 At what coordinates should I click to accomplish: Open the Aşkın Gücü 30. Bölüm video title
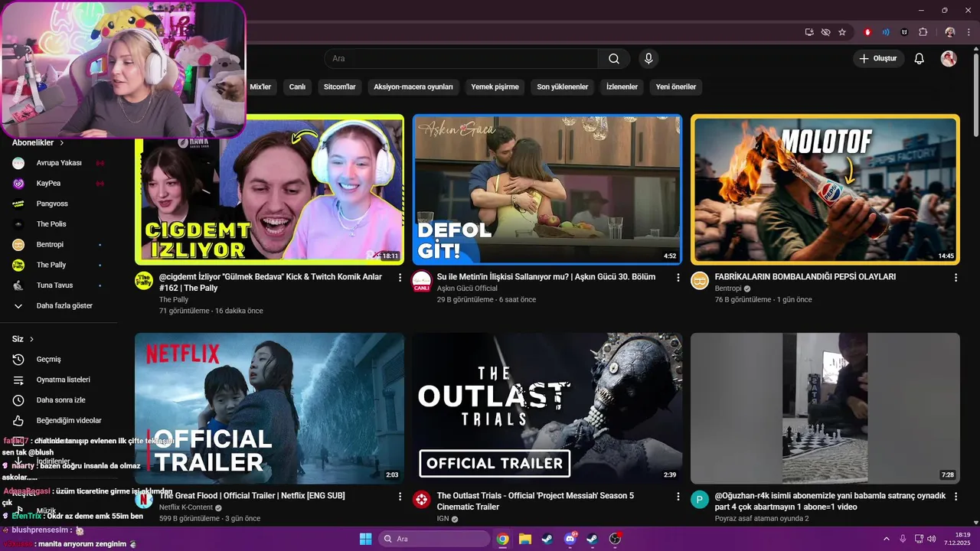(546, 277)
